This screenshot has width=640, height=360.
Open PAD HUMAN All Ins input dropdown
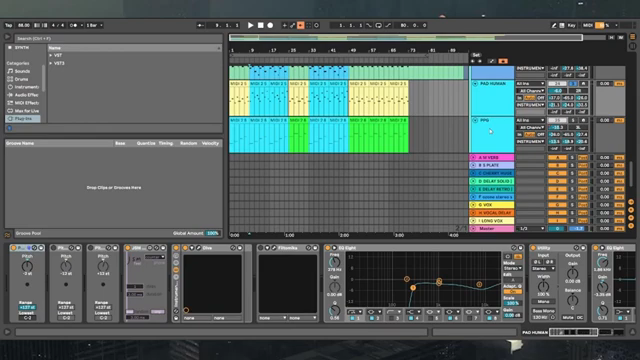point(530,83)
